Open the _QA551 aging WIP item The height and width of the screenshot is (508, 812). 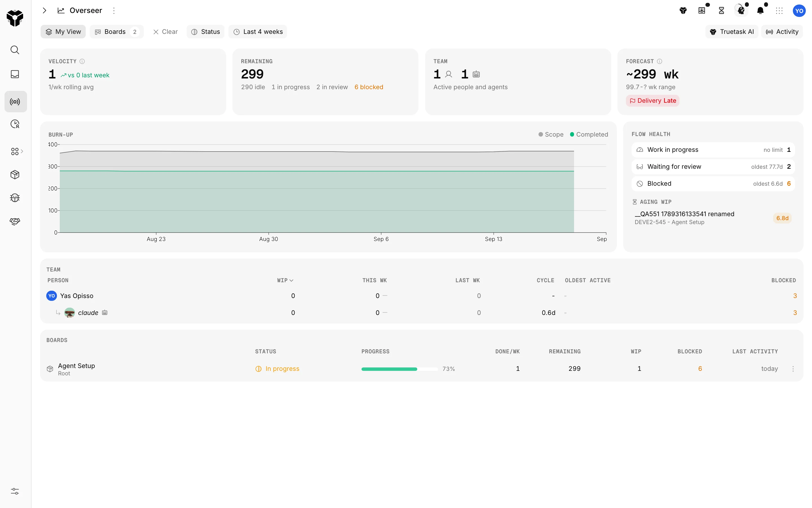[713, 218]
